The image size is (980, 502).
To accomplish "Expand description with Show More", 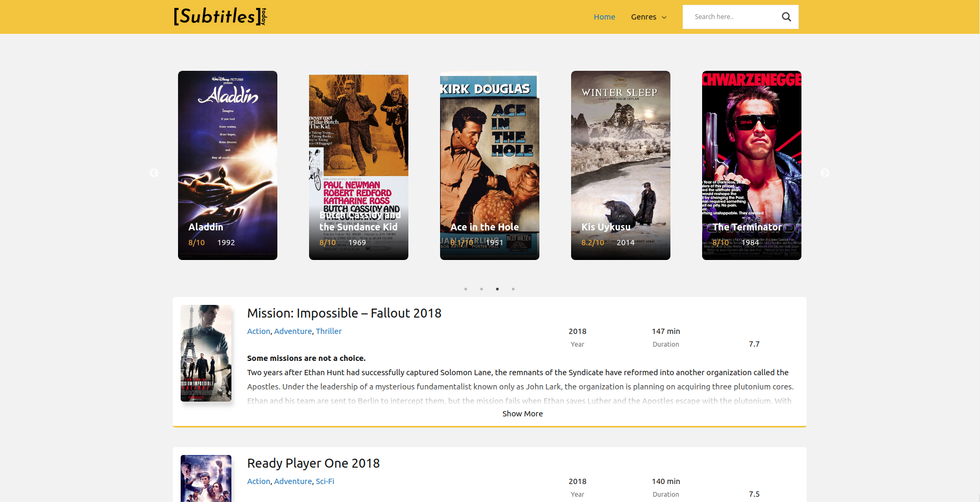I will coord(522,414).
